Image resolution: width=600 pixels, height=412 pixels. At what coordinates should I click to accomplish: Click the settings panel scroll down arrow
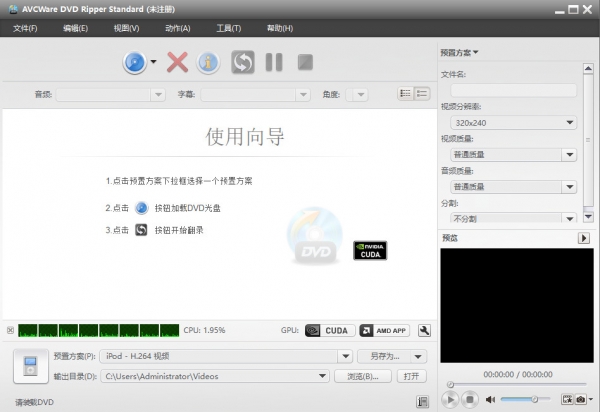(x=588, y=217)
